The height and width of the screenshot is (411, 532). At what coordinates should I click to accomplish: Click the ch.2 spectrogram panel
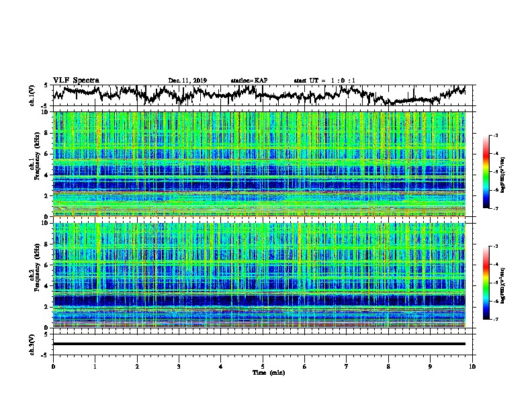259,275
